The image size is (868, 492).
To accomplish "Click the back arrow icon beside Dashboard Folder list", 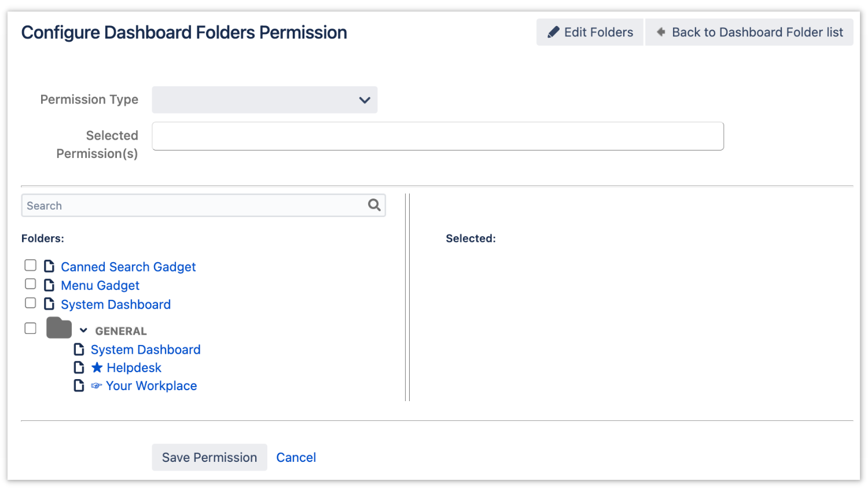I will coord(661,32).
